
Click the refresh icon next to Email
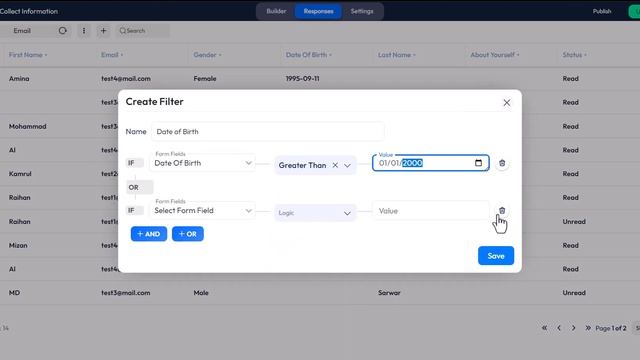point(62,31)
